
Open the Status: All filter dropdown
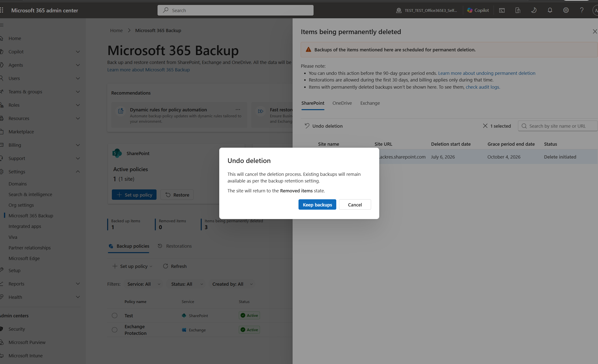187,284
